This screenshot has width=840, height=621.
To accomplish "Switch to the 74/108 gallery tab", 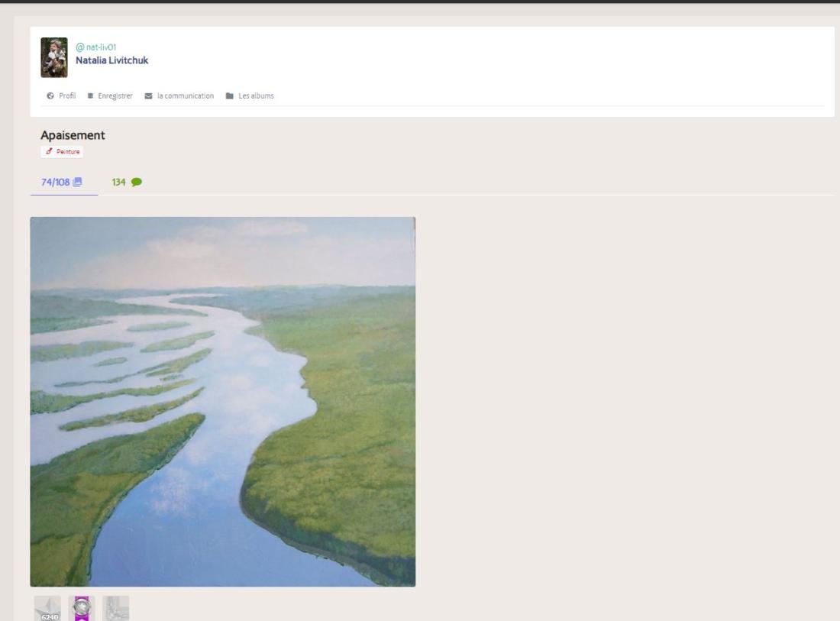I will (x=63, y=182).
